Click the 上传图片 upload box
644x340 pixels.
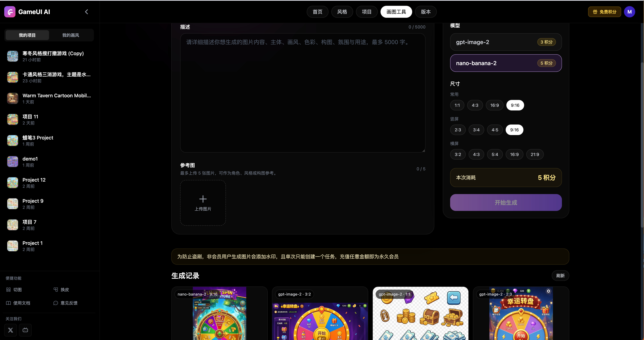(x=203, y=203)
